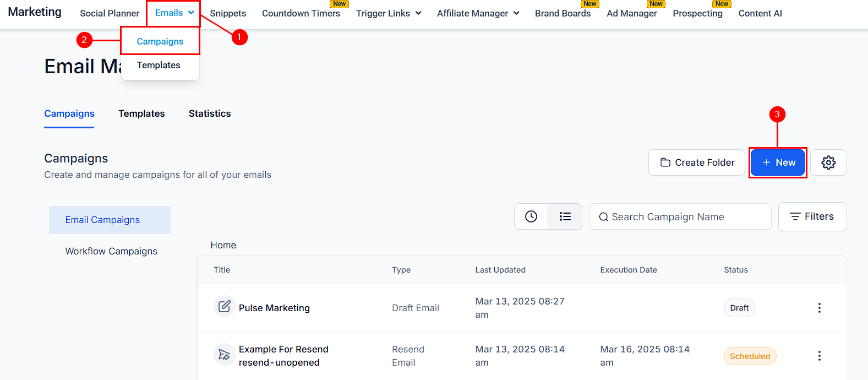Focus the Search Campaign Name field
The height and width of the screenshot is (380, 868).
[x=680, y=217]
